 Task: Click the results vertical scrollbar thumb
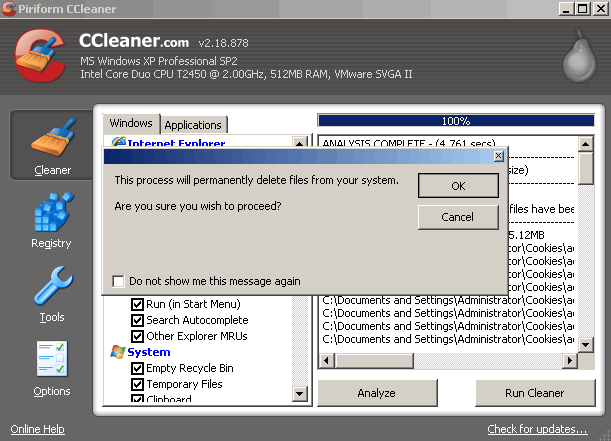586,168
